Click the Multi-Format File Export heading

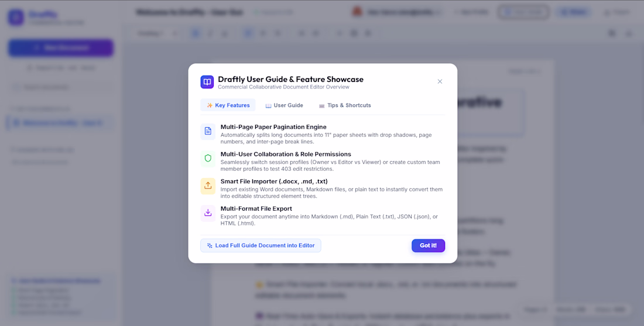coord(256,208)
